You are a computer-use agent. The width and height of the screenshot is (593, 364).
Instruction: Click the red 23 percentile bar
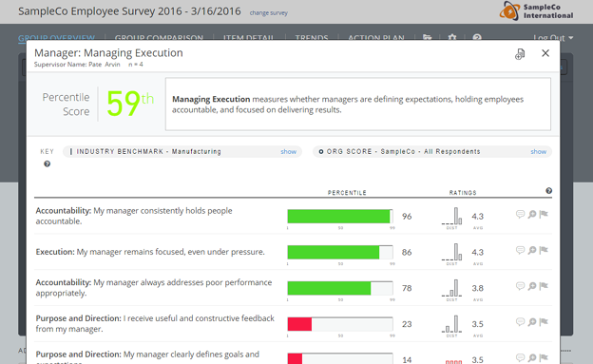299,324
